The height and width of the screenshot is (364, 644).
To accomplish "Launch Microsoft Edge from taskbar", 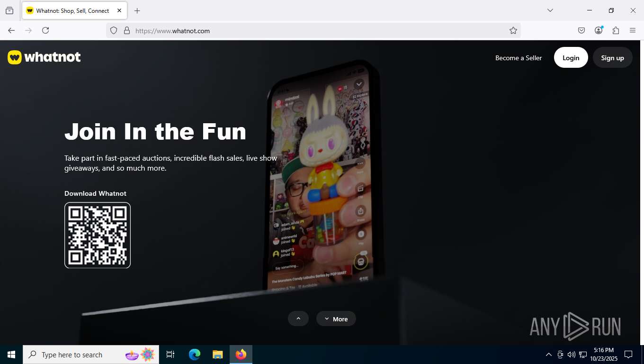I will tap(195, 355).
